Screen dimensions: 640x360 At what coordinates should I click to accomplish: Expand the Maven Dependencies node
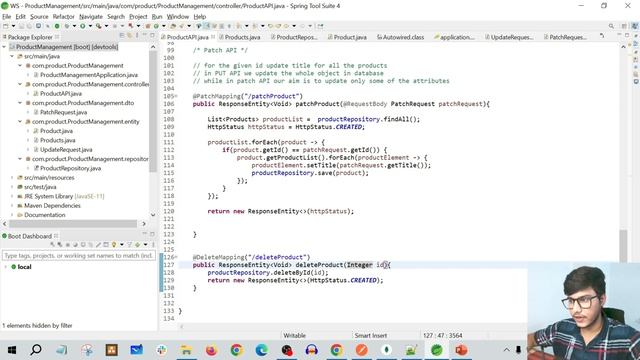tap(12, 206)
